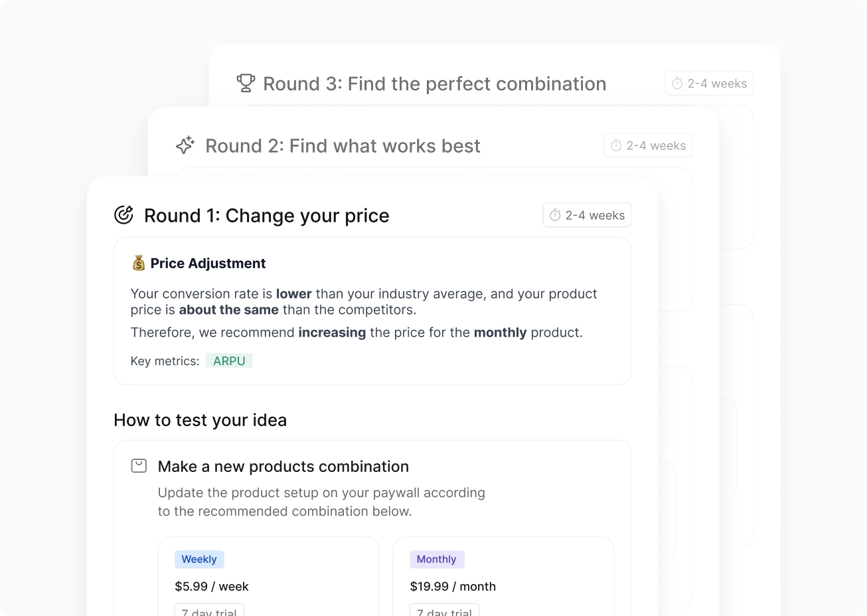The height and width of the screenshot is (616, 867).
Task: Click the Round 3 trophy icon
Action: click(246, 83)
